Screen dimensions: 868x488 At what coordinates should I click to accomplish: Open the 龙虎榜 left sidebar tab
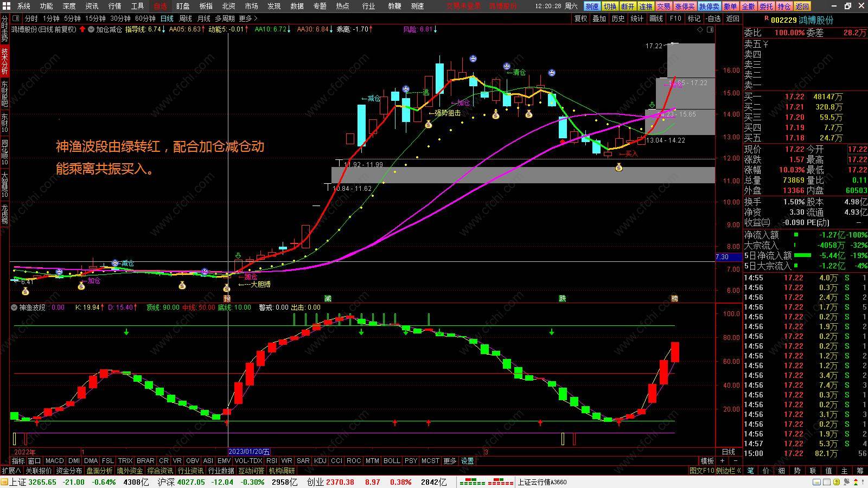point(4,214)
